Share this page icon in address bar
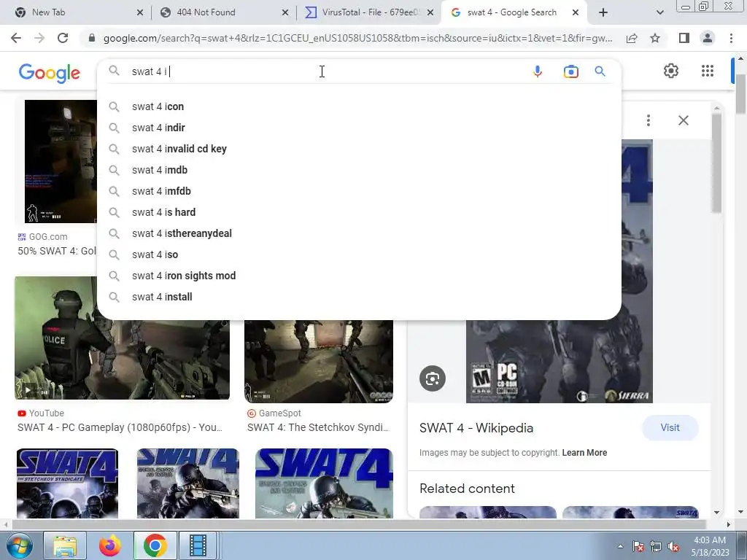 click(x=632, y=38)
